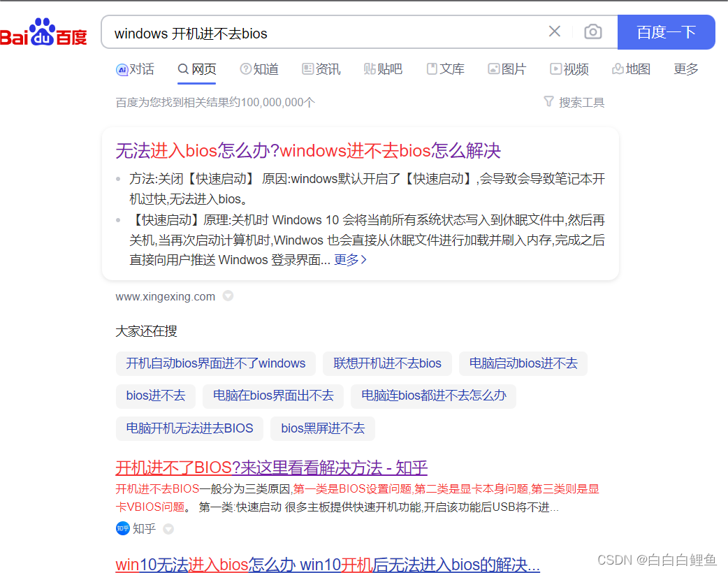Expand the 更多 categories menu
The height and width of the screenshot is (573, 728).
686,69
